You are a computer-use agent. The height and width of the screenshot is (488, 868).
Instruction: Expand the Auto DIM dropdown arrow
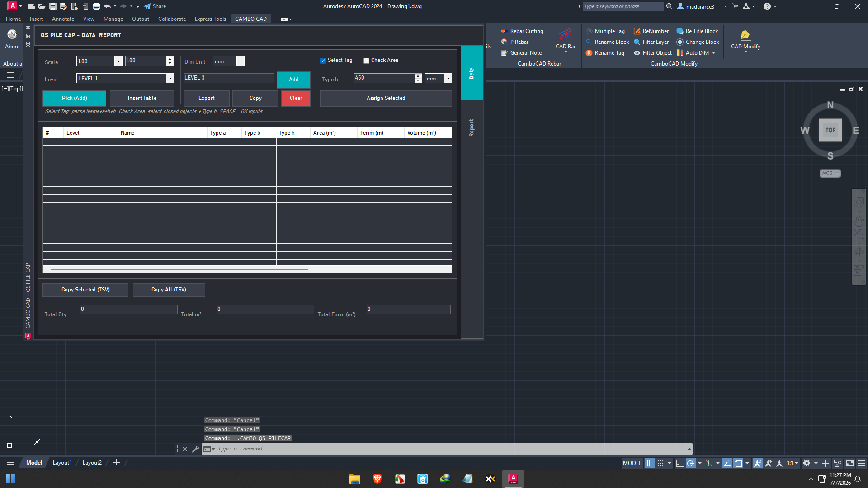(x=714, y=53)
